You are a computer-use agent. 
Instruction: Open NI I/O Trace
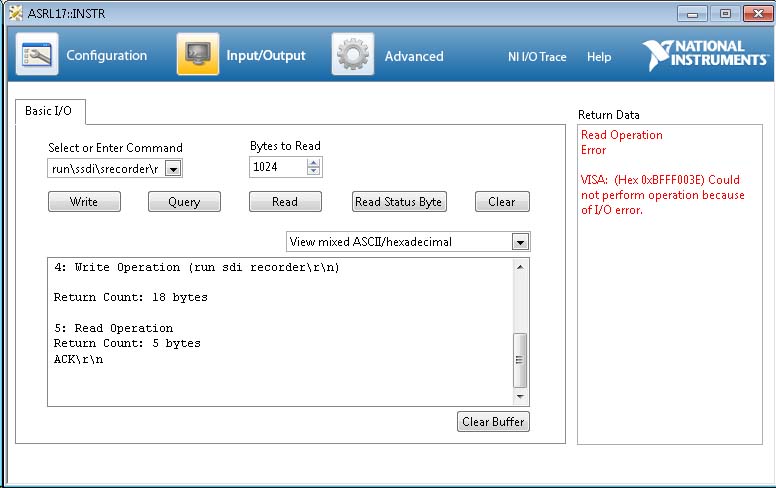(537, 57)
